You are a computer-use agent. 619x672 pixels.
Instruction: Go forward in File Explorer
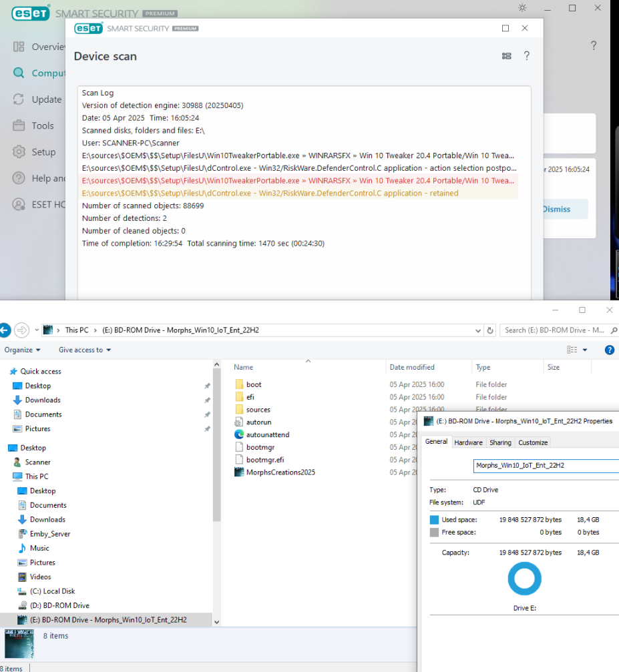(22, 330)
